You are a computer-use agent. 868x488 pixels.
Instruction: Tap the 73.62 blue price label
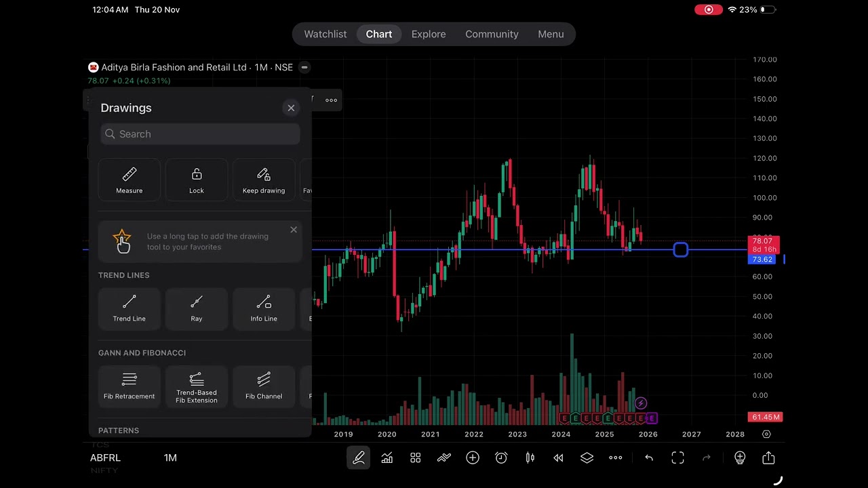[x=763, y=260]
